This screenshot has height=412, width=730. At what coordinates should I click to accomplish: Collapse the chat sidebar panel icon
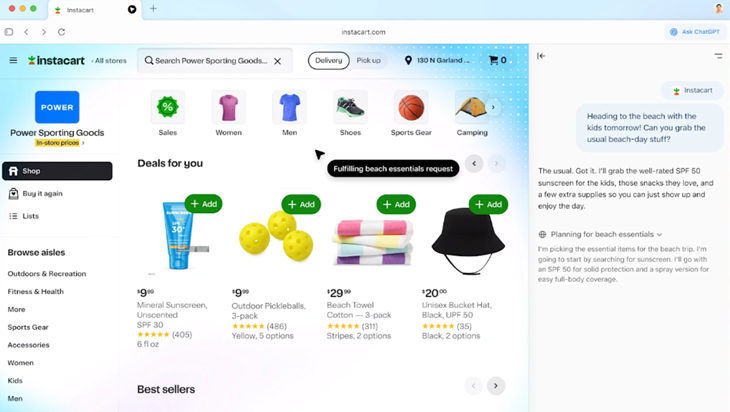(x=541, y=56)
